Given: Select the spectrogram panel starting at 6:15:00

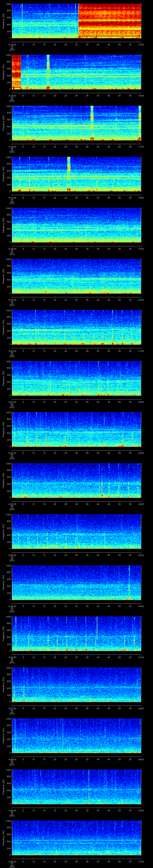Looking at the screenshot, I should coord(76,72).
